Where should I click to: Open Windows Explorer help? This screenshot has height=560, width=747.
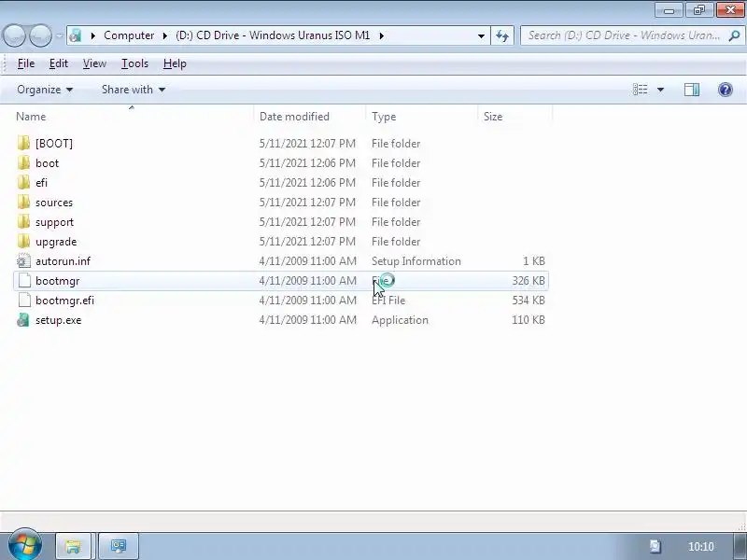[726, 90]
